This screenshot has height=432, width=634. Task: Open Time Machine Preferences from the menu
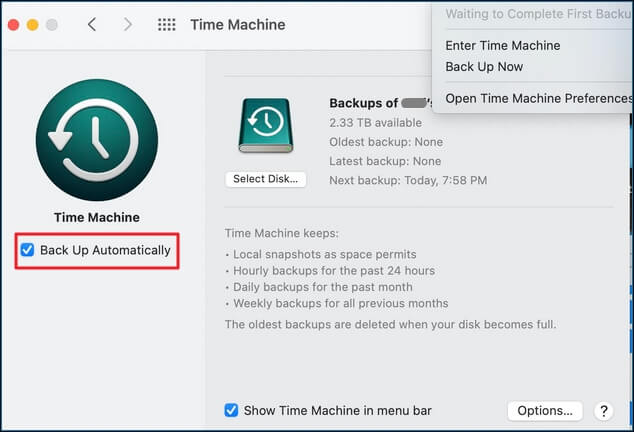point(538,98)
